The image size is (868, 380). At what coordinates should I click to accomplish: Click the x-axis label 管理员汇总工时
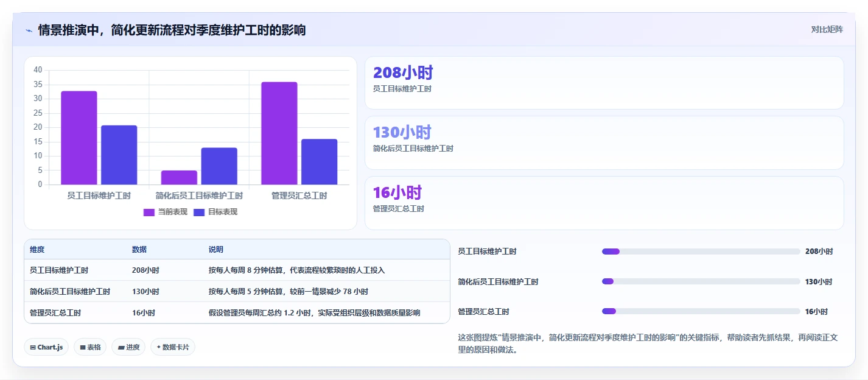(299, 195)
